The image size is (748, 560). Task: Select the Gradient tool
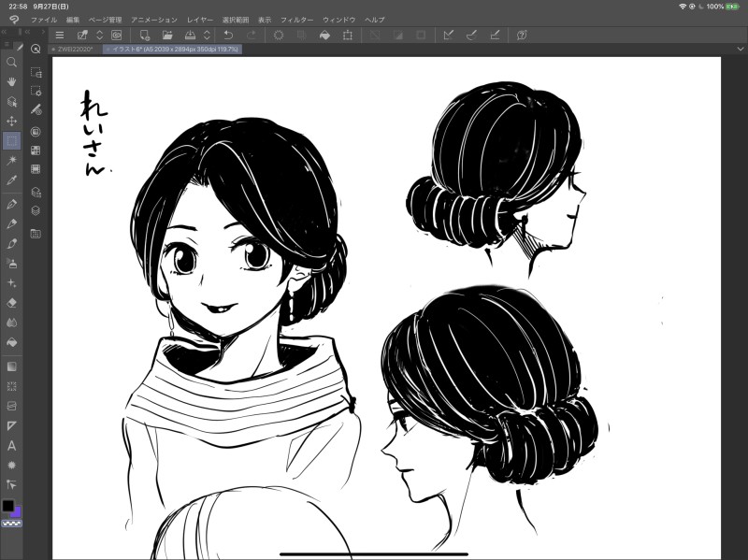11,366
